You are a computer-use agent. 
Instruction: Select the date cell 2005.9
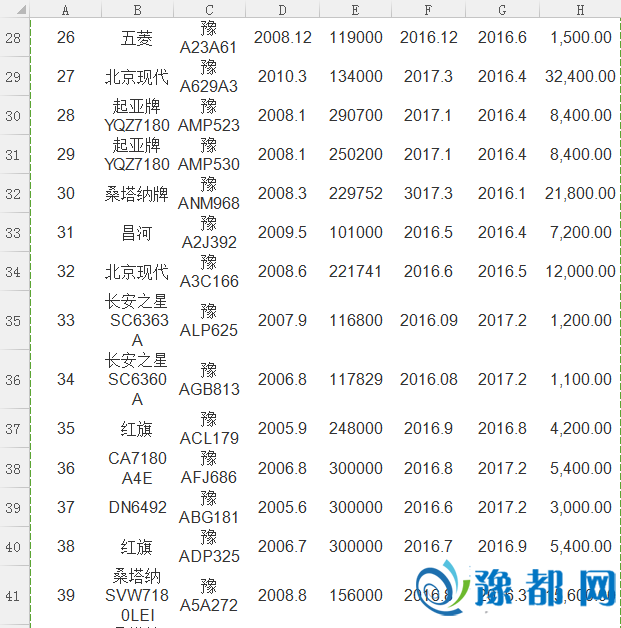point(282,428)
